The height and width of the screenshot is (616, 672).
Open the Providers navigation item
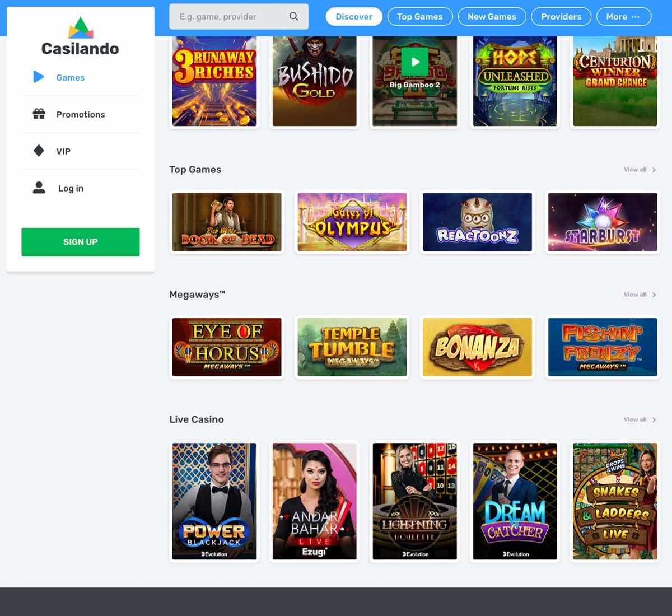tap(561, 16)
